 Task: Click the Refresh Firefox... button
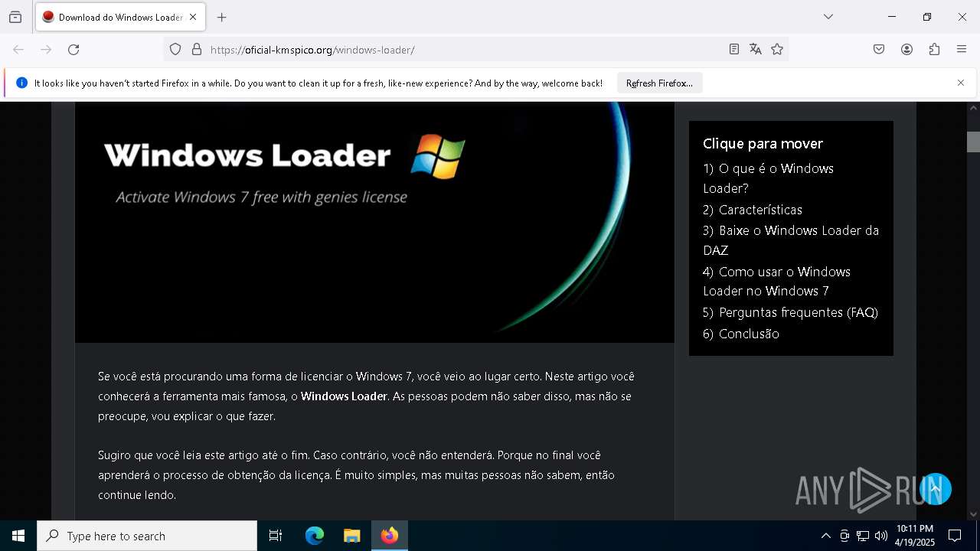[659, 83]
